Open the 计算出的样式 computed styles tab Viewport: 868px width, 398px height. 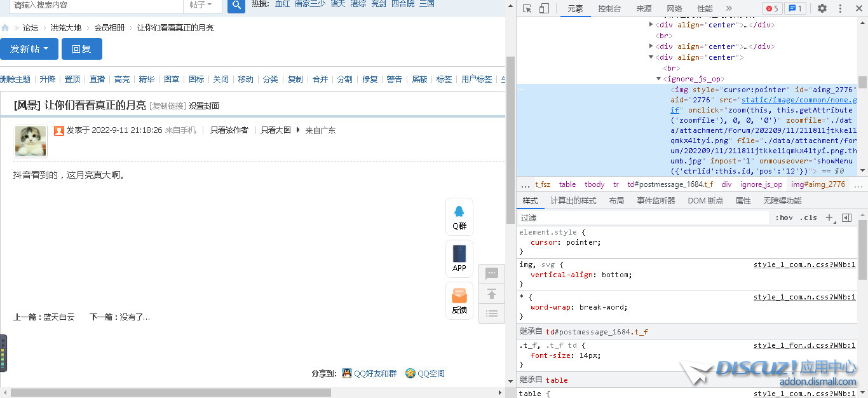[x=573, y=201]
